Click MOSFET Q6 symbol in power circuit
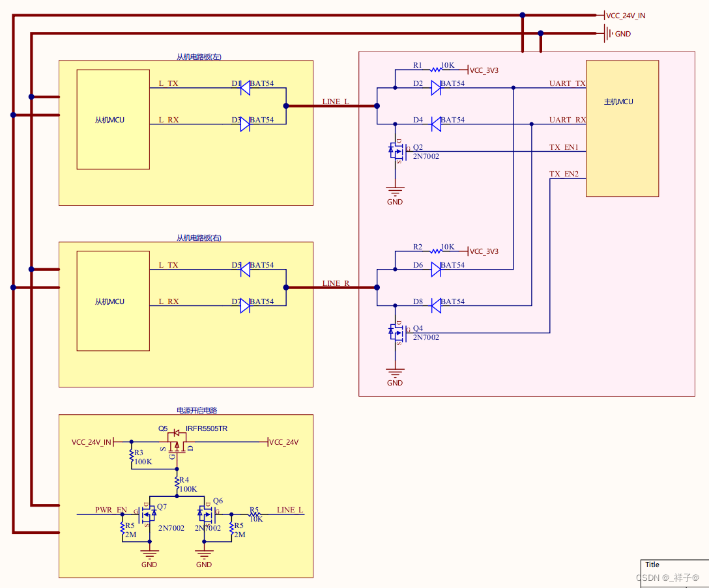This screenshot has height=588, width=709. tap(206, 514)
